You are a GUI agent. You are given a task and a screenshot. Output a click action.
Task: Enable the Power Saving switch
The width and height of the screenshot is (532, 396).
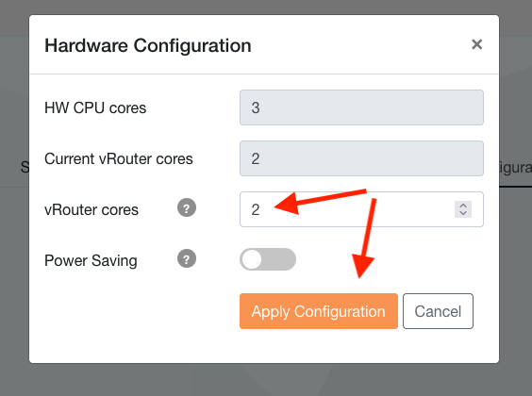268,259
